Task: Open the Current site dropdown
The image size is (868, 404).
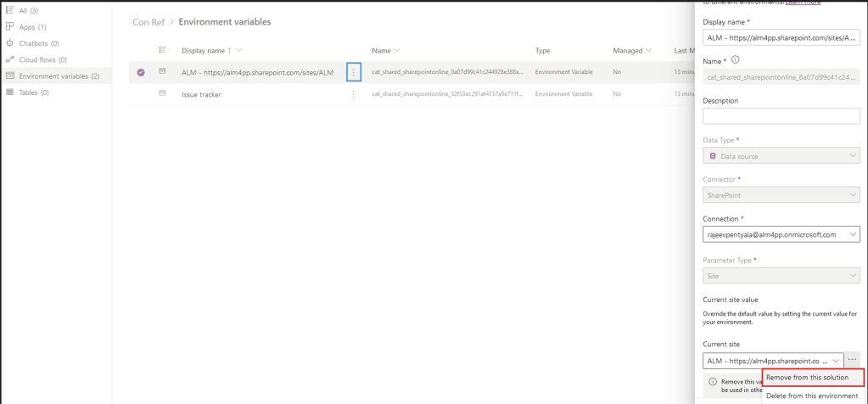Action: 835,361
